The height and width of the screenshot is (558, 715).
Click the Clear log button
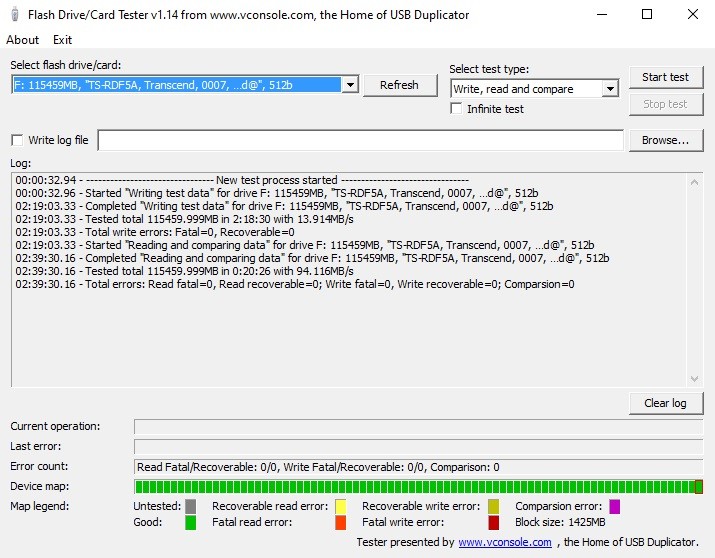point(666,403)
